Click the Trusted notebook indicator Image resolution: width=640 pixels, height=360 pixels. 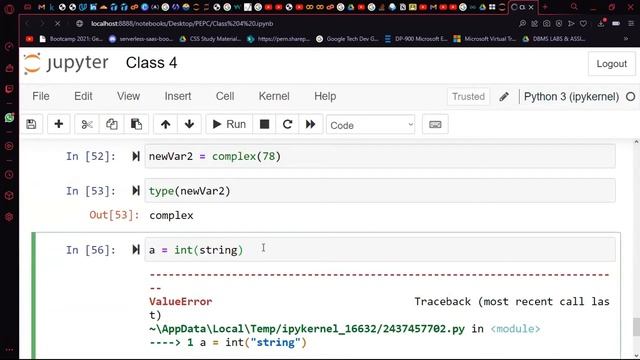pyautogui.click(x=469, y=97)
